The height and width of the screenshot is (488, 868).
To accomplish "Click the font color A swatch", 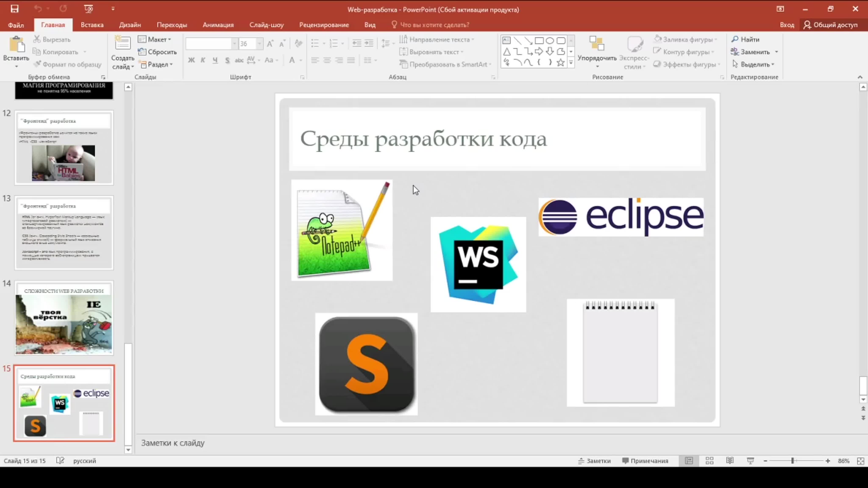I will click(292, 60).
